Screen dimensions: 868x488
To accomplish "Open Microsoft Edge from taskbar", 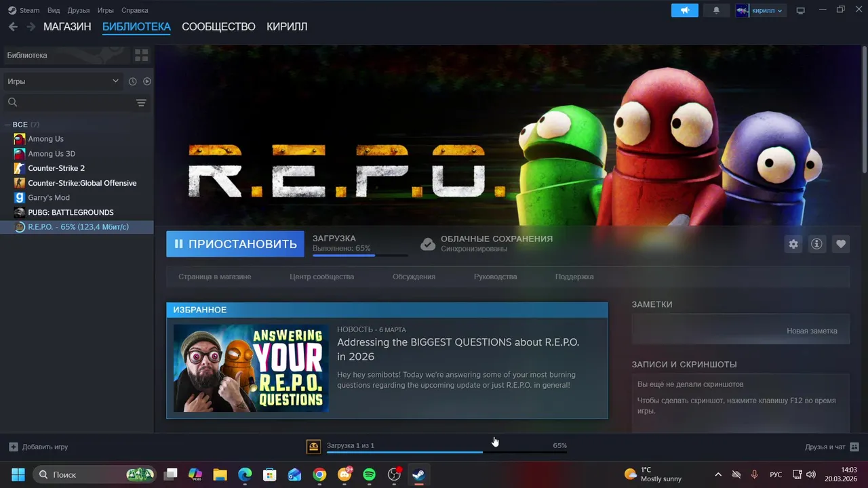I will pos(245,474).
